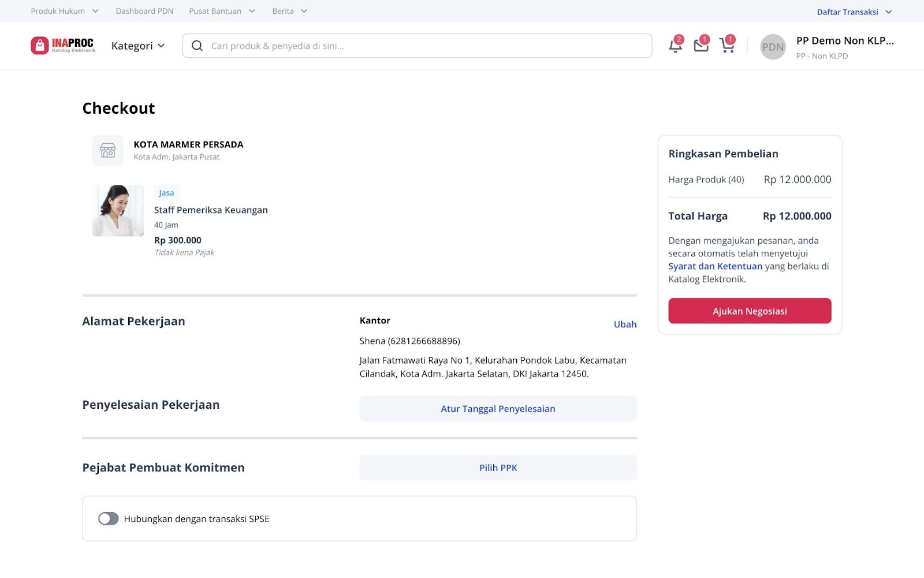The width and height of the screenshot is (924, 578).
Task: Click the KOTA MARMER PERSADA store name
Action: coord(188,144)
